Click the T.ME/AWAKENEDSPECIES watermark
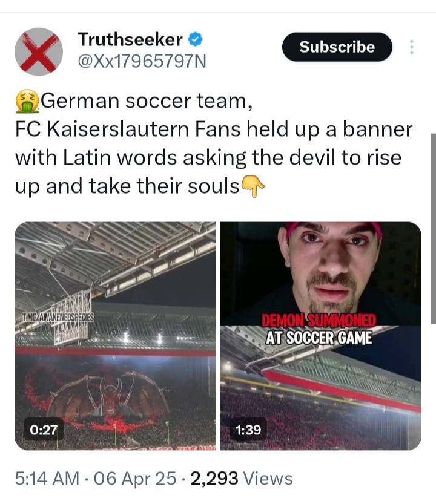The height and width of the screenshot is (504, 436). [58, 318]
